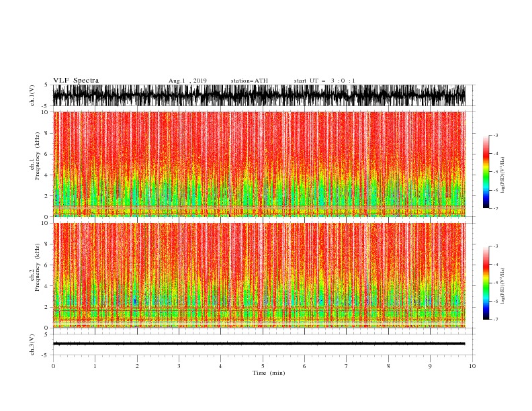Image resolution: width=532 pixels, height=411 pixels.
Task: Click the time axis tick label "6"
Action: click(304, 366)
